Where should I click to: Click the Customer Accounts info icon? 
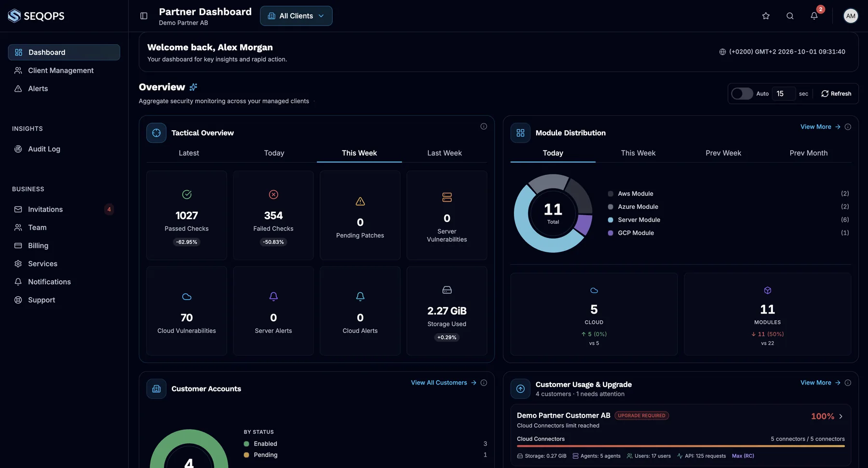click(x=484, y=383)
